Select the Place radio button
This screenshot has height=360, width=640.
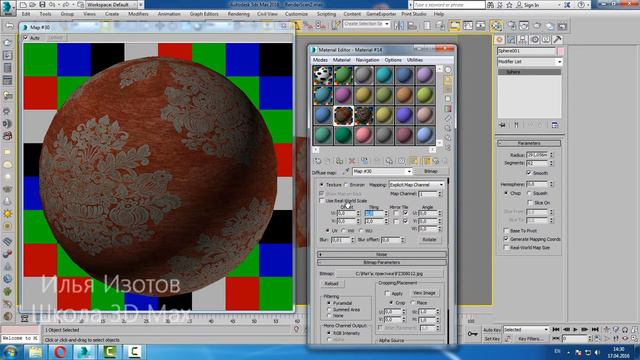click(x=412, y=303)
